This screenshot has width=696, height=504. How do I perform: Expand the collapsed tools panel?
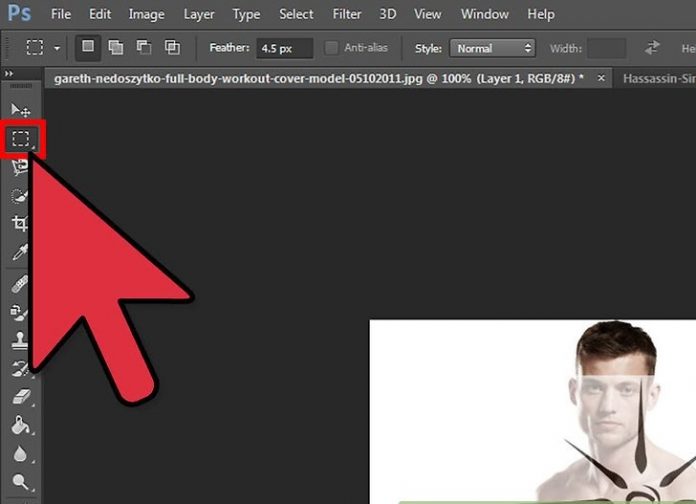coord(10,75)
